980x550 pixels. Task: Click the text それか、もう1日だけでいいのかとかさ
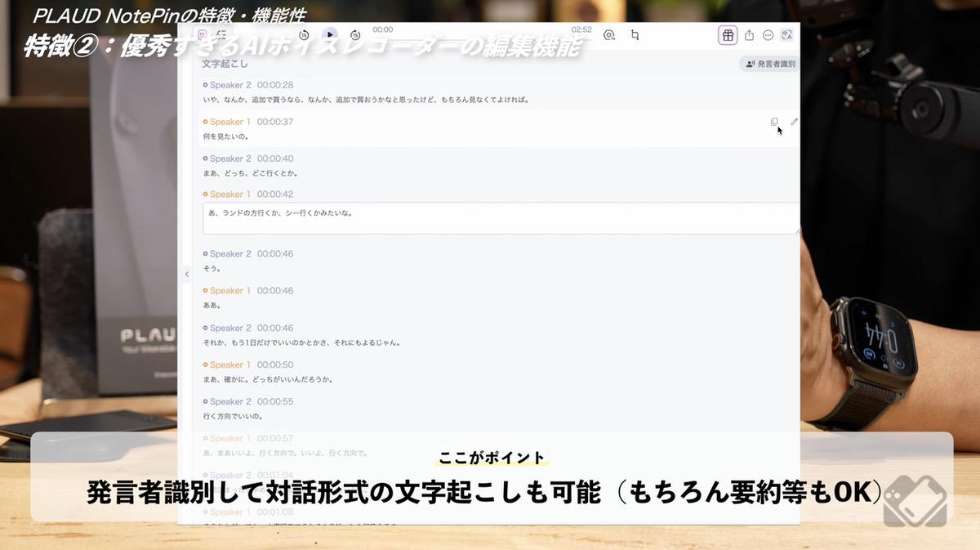[x=301, y=342]
